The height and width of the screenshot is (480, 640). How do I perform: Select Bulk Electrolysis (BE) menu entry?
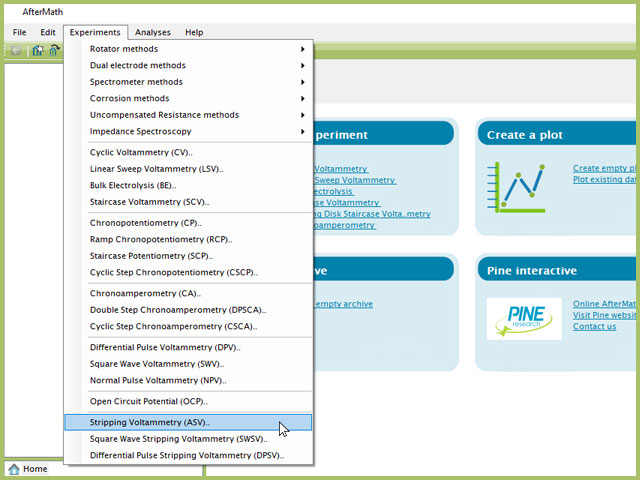pyautogui.click(x=188, y=185)
